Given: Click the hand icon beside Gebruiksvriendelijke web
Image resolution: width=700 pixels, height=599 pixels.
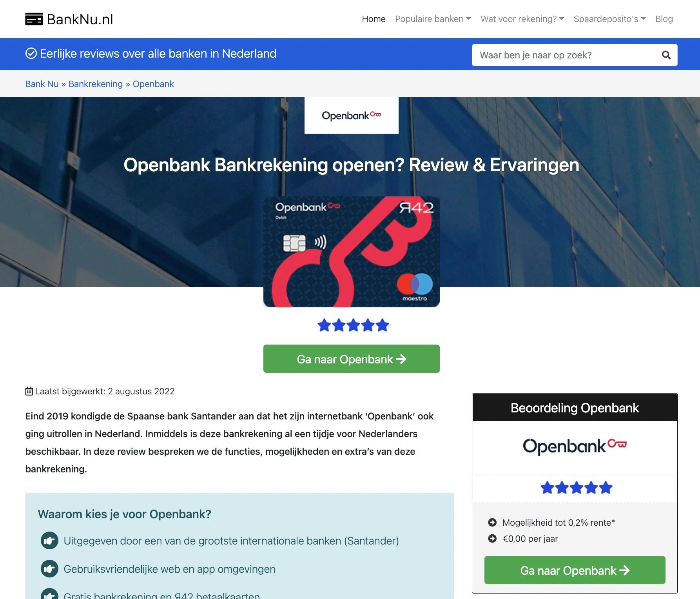Looking at the screenshot, I should (x=49, y=569).
